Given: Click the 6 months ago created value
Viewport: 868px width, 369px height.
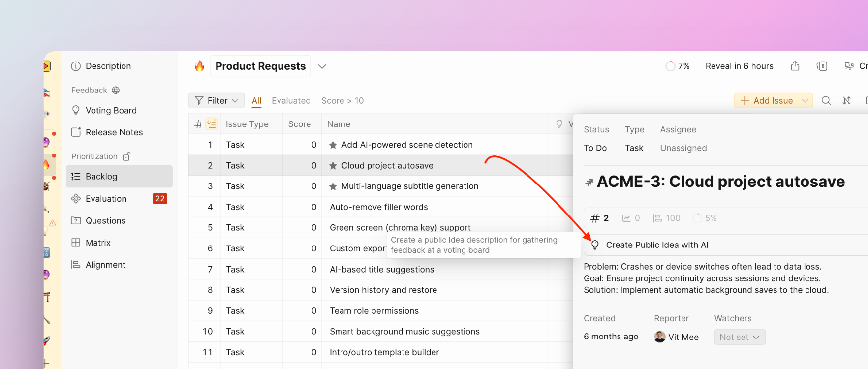Looking at the screenshot, I should [611, 337].
